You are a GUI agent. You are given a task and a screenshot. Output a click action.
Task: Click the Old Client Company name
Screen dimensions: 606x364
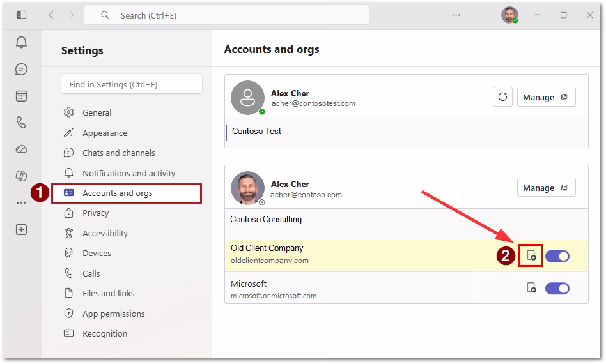267,248
